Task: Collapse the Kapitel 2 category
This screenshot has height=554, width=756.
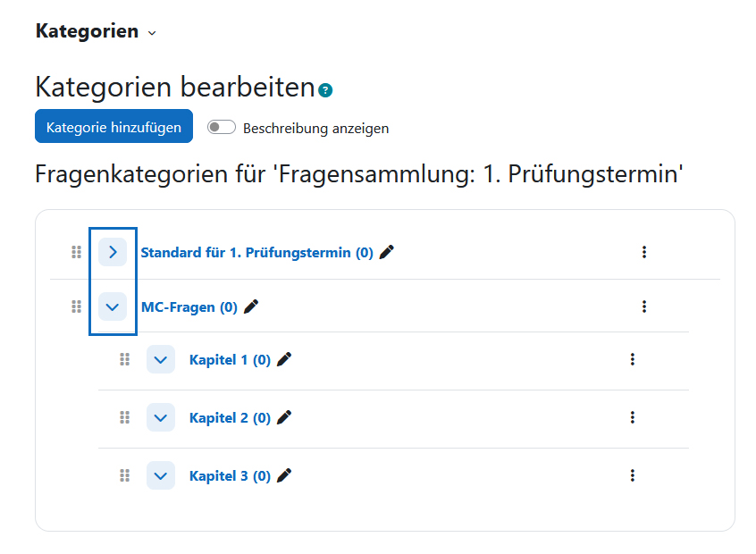Action: pyautogui.click(x=161, y=417)
